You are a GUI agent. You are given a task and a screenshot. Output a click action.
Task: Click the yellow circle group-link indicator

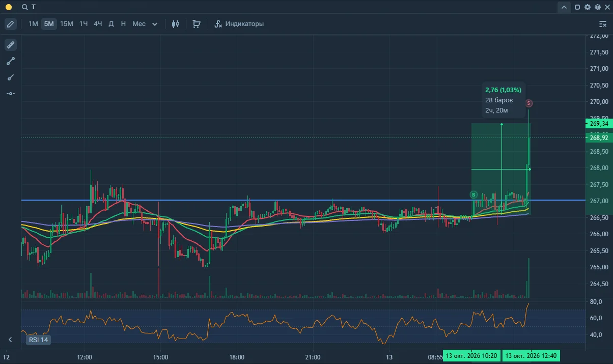click(x=8, y=7)
